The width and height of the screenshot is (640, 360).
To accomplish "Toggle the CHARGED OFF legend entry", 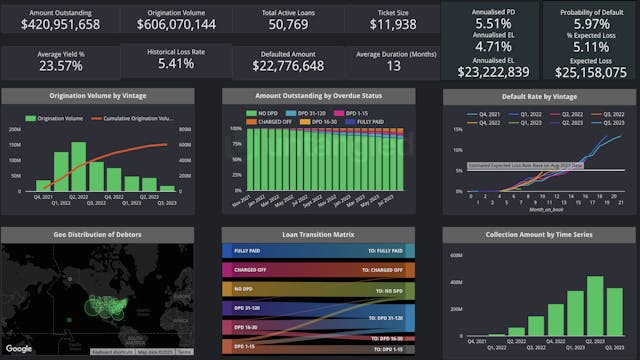I will (x=269, y=122).
